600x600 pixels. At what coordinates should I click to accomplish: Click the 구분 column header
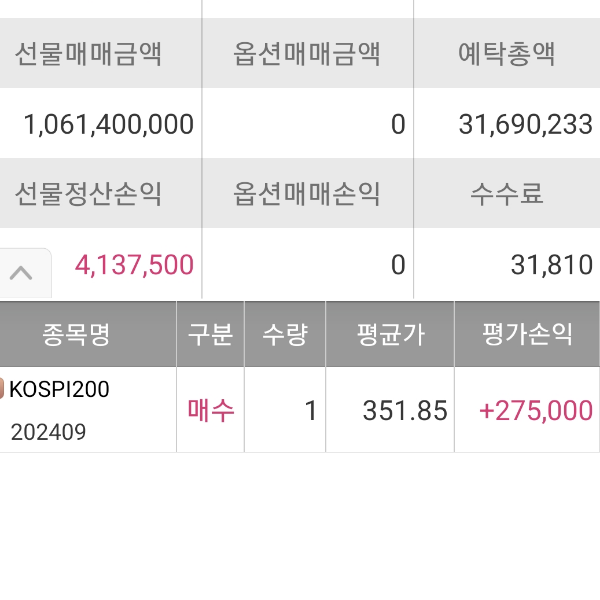pos(210,334)
